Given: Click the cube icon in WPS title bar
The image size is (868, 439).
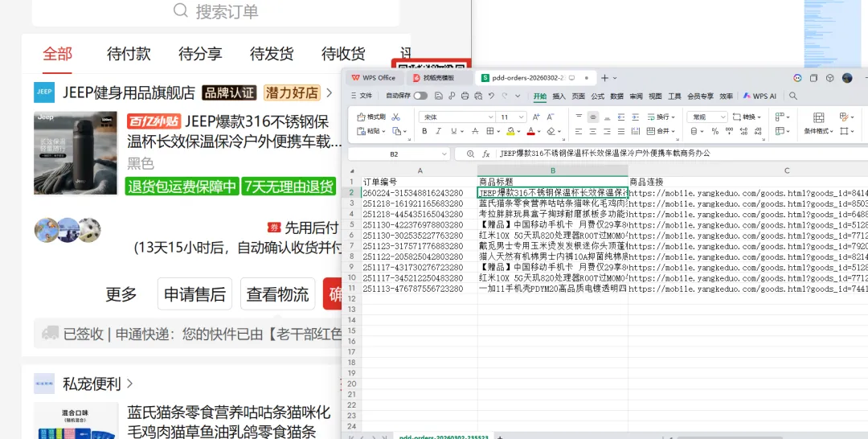Looking at the screenshot, I should tap(829, 78).
